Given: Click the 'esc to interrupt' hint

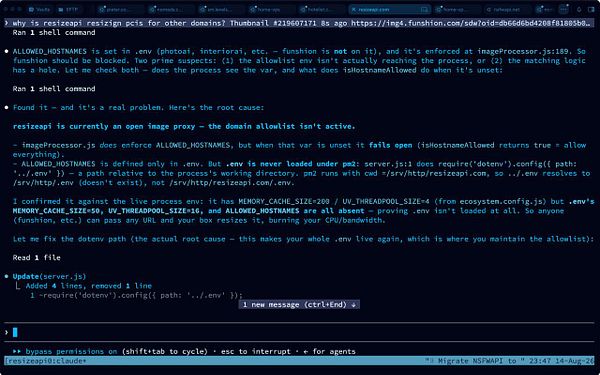Looking at the screenshot, I should [256, 351].
